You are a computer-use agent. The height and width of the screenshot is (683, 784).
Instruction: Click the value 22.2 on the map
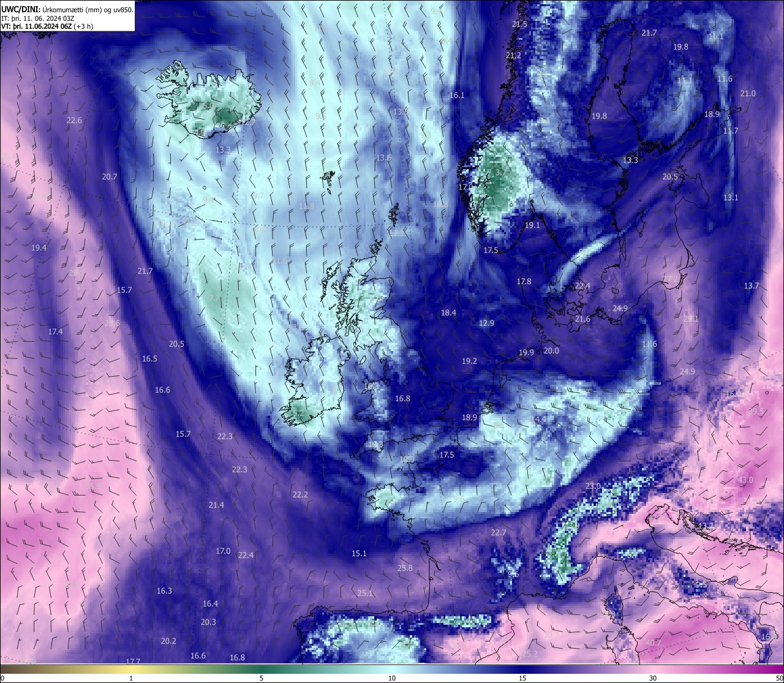[300, 494]
